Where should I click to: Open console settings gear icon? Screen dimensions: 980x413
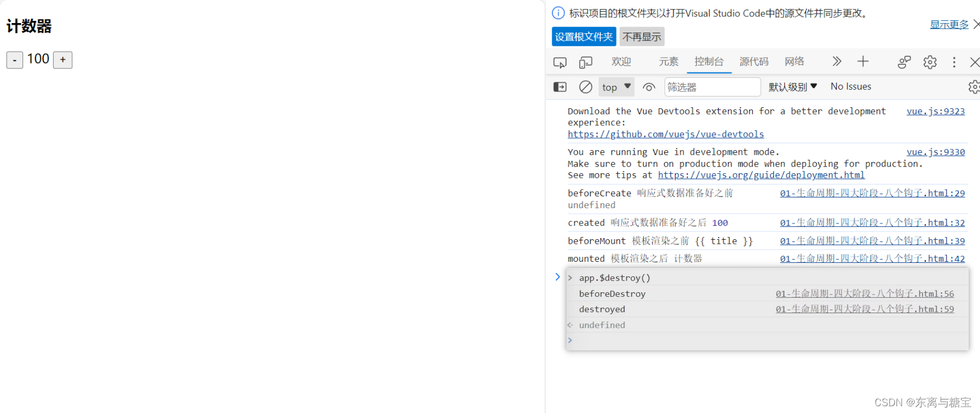tap(974, 87)
